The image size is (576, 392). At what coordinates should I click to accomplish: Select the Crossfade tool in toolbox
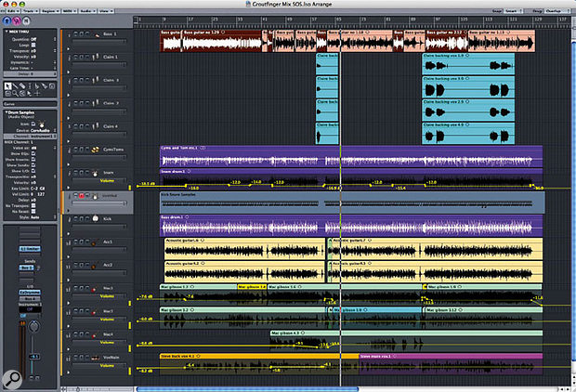point(22,93)
